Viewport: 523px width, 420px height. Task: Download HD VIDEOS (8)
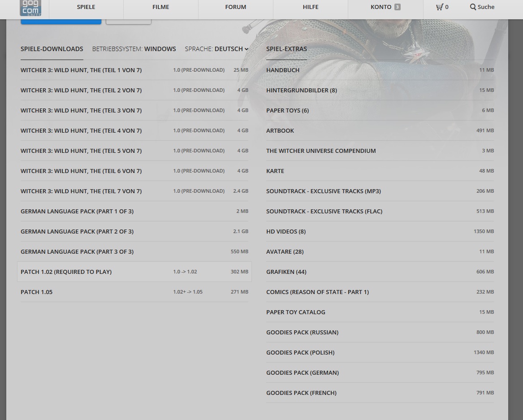point(380,232)
